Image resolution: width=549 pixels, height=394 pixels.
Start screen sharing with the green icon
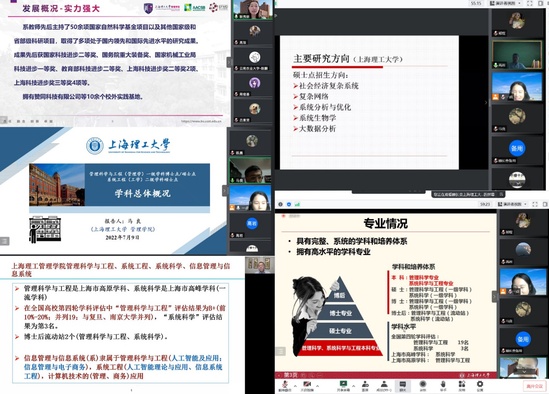[343, 385]
